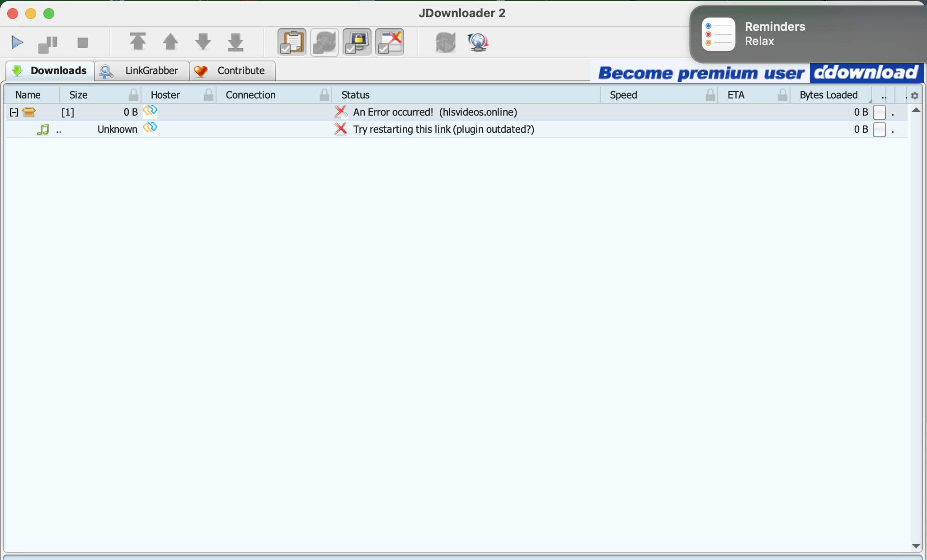Collapse the download package tree node
The height and width of the screenshot is (560, 927).
14,112
